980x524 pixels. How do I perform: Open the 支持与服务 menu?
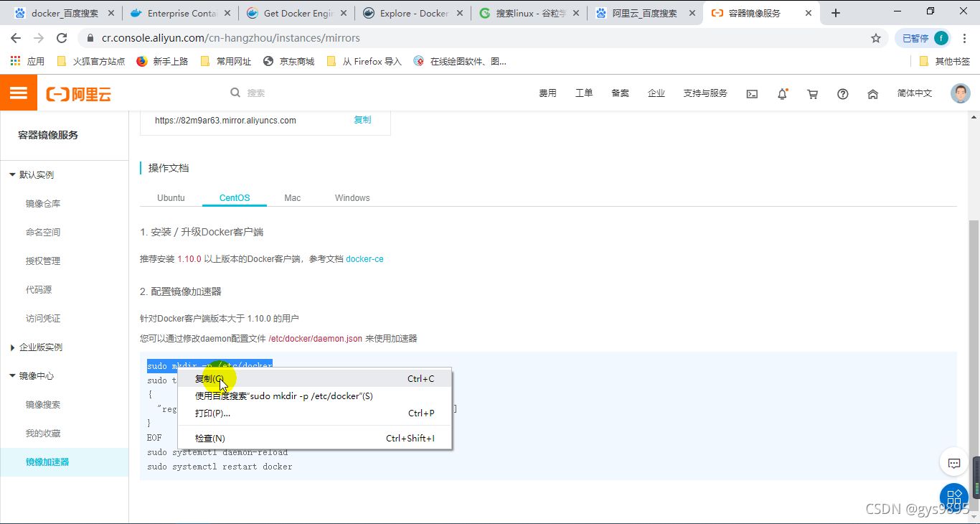[x=705, y=93]
